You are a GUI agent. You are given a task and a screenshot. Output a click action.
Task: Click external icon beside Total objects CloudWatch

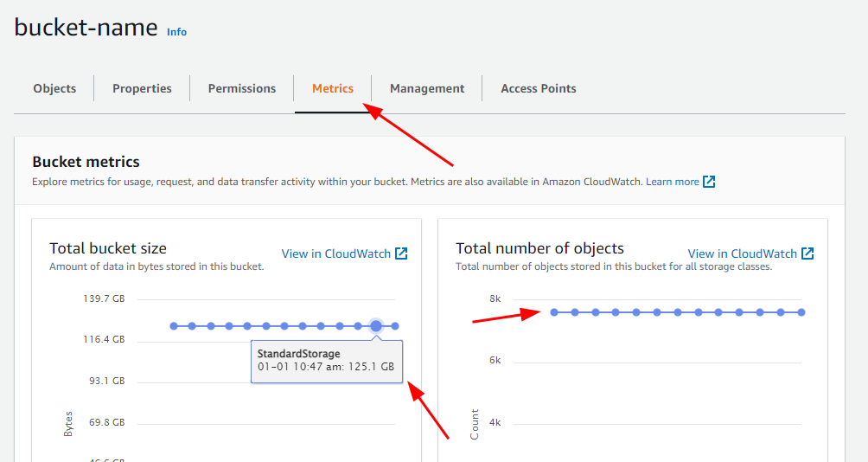[807, 253]
